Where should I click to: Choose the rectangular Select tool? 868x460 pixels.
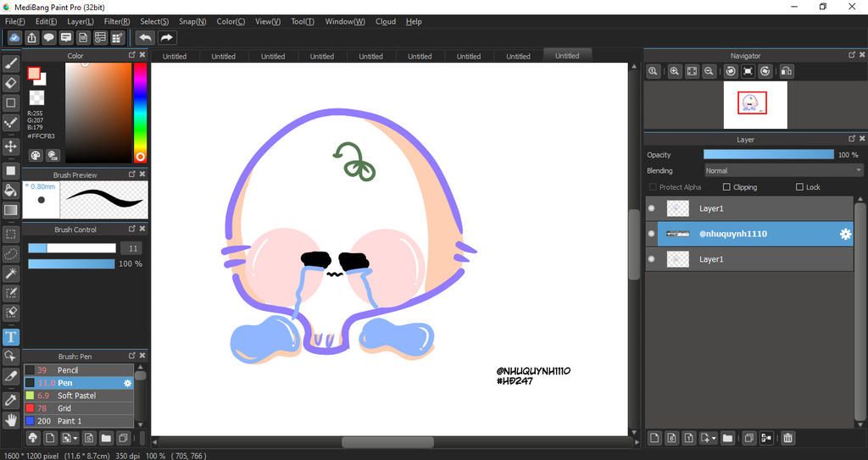(10, 234)
